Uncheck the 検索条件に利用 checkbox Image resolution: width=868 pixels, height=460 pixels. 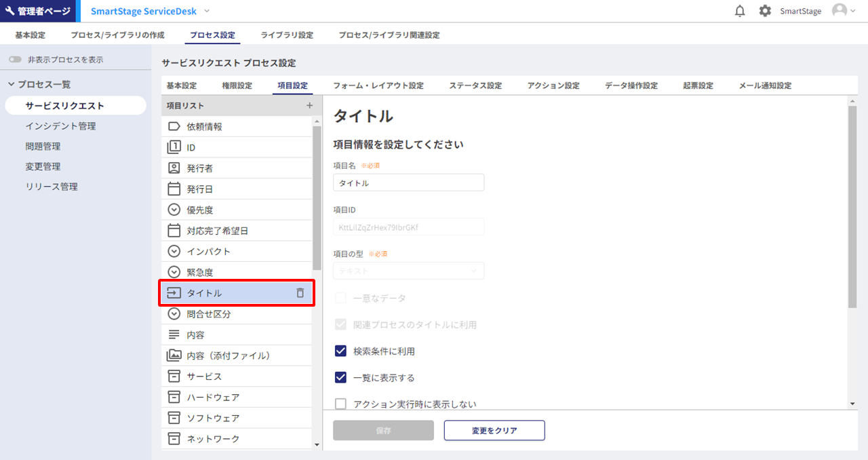(340, 351)
